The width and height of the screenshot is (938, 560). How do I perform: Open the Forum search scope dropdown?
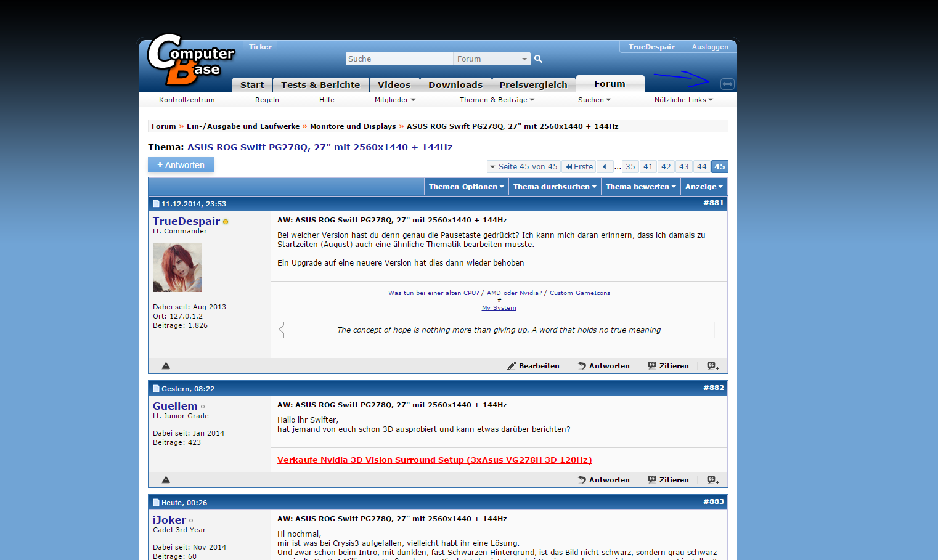(x=492, y=59)
